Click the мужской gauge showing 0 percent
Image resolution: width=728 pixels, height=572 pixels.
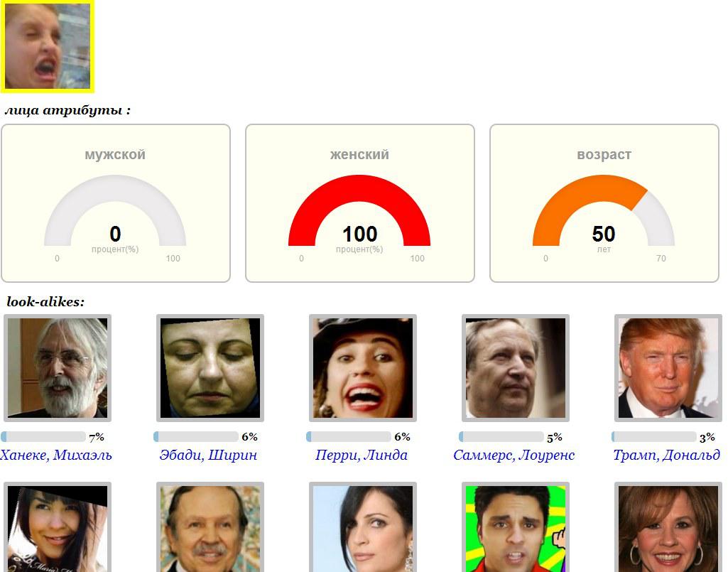(116, 203)
